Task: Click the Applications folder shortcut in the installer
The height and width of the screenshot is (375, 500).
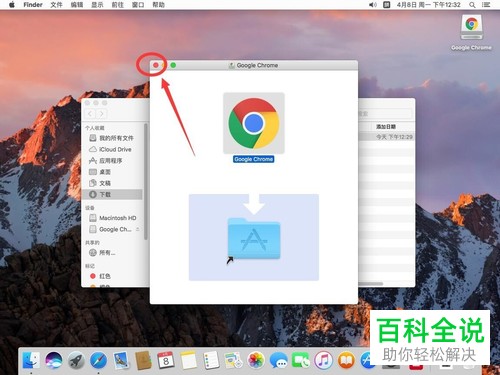Action: [x=254, y=239]
